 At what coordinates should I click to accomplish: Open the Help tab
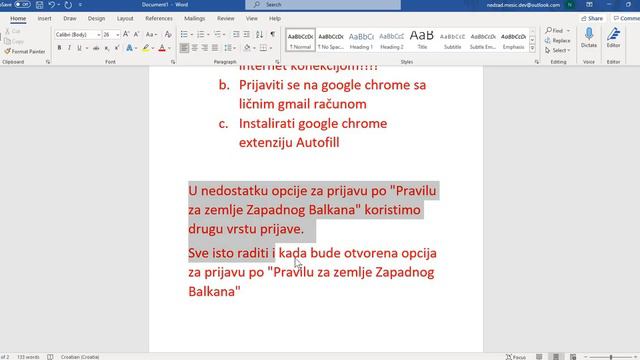pos(275,18)
